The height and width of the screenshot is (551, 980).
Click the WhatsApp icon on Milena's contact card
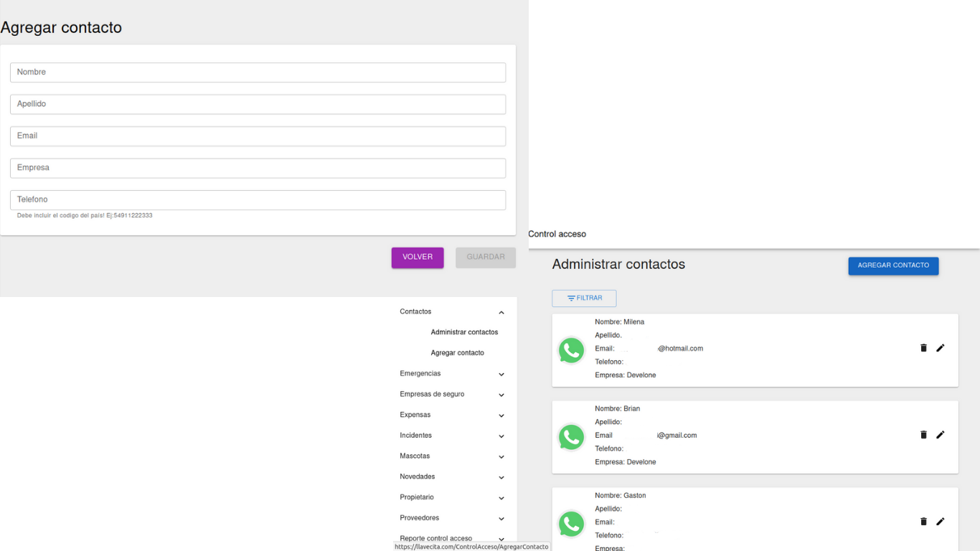(x=572, y=351)
